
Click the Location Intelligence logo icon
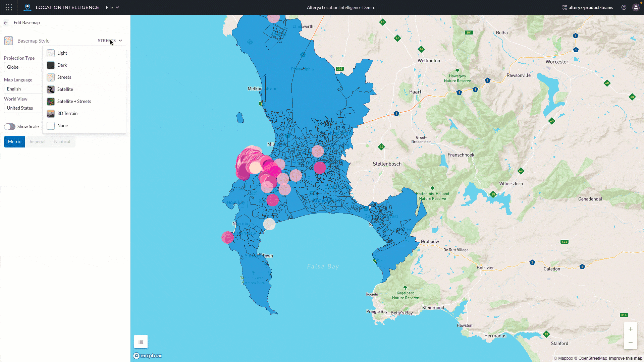tap(28, 7)
